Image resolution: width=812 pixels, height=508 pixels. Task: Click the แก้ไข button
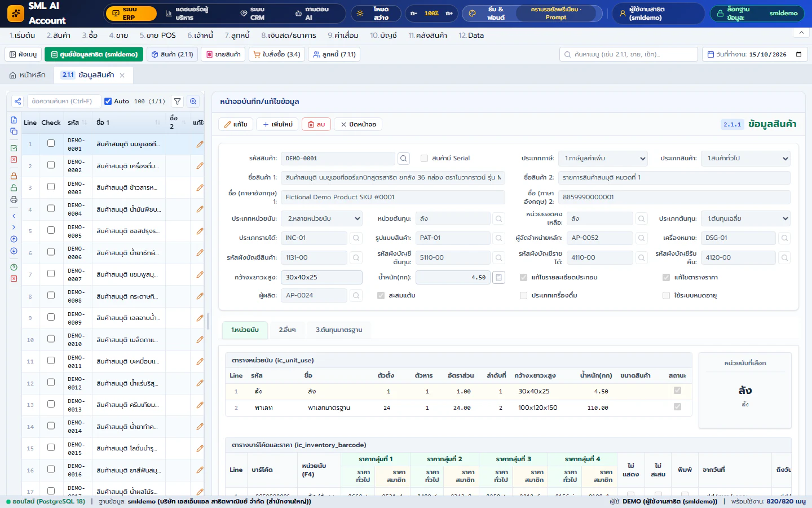[236, 124]
